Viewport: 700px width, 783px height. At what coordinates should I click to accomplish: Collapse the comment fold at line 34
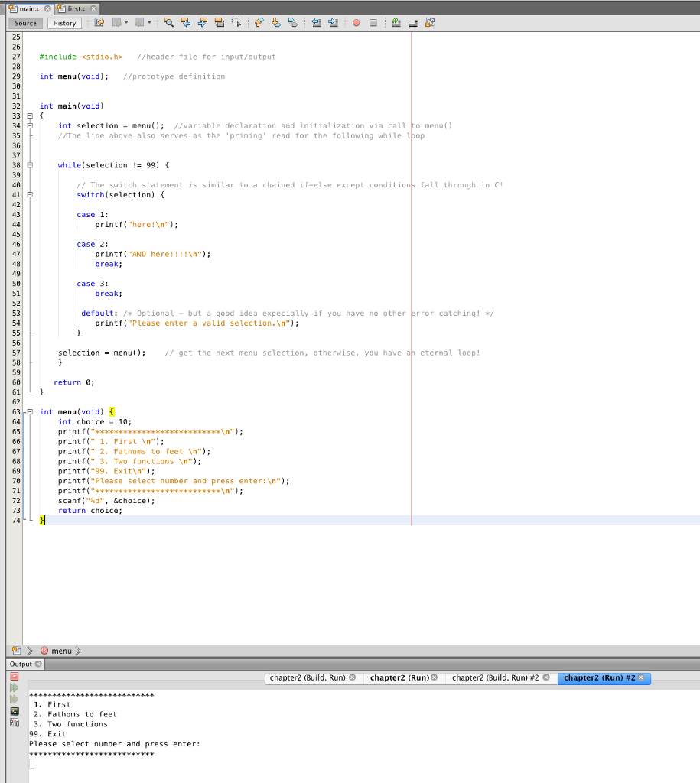30,126
